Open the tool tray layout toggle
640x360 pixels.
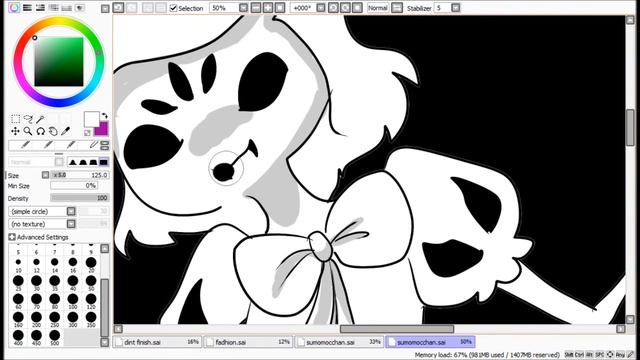pos(105,145)
